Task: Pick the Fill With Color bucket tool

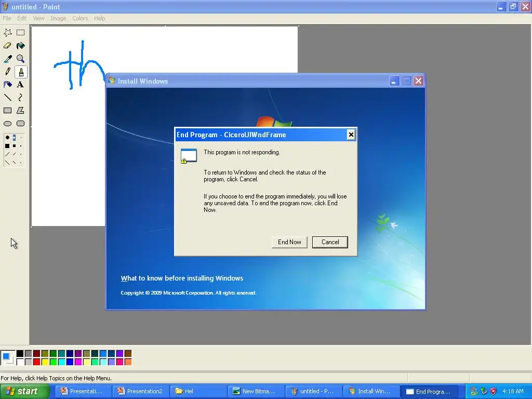Action: pyautogui.click(x=21, y=46)
